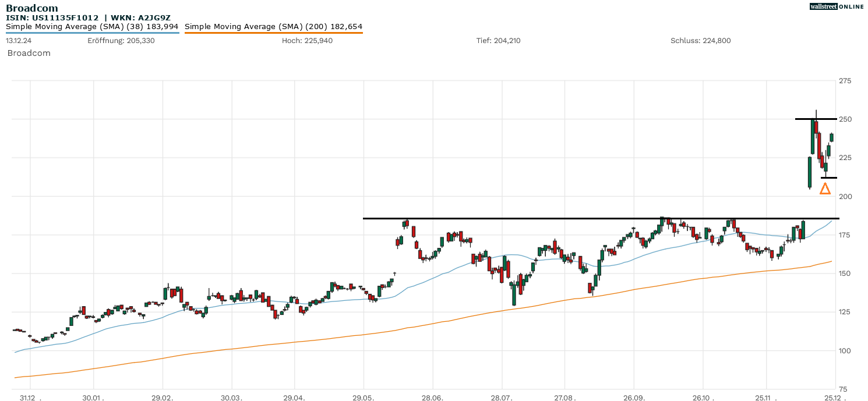Click the wallstreet ONLINE logo

pyautogui.click(x=836, y=6)
